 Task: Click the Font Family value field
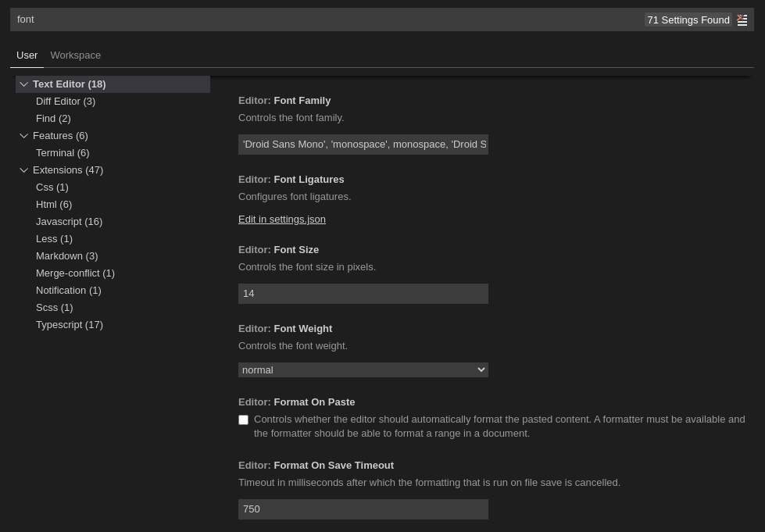(363, 144)
